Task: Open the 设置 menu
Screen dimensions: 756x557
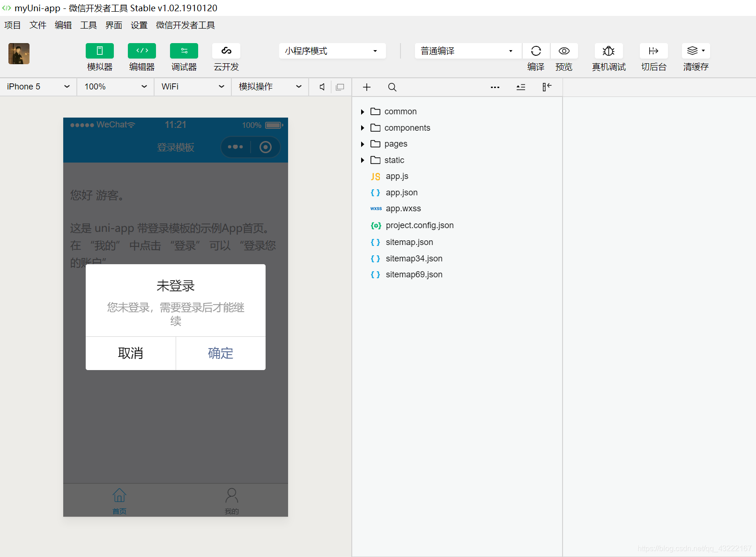Action: [139, 25]
